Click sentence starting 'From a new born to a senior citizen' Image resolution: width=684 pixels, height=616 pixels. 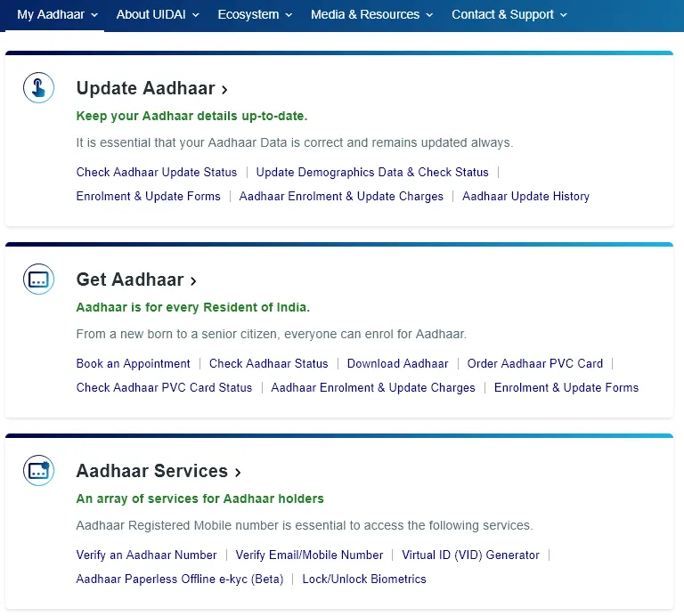[272, 334]
